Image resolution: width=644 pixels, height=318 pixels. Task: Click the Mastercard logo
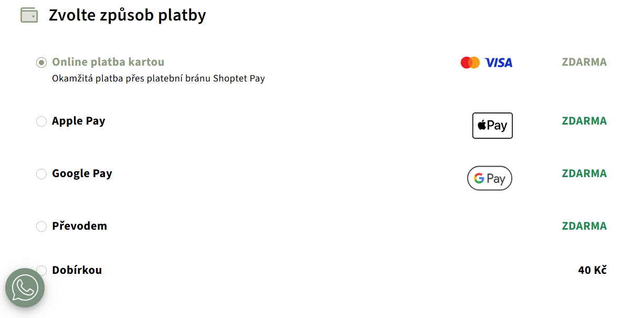coord(470,63)
